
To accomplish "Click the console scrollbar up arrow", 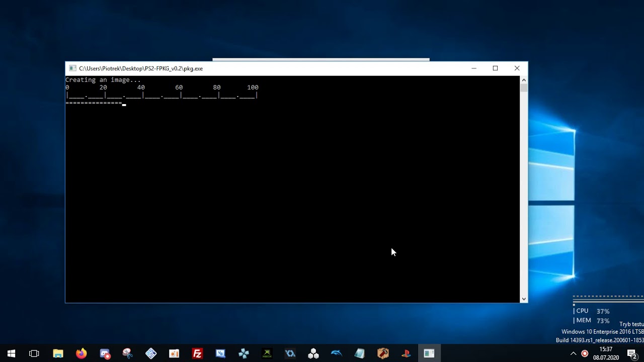I will [x=524, y=80].
